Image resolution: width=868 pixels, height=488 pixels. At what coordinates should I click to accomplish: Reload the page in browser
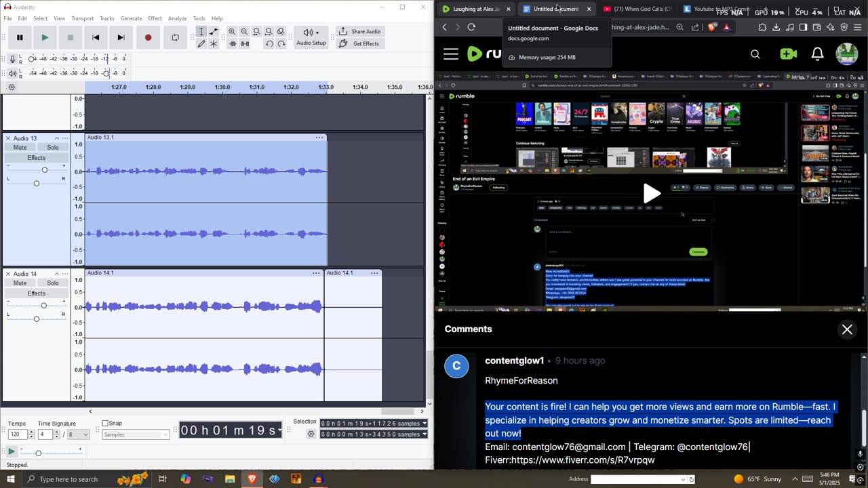point(471,27)
